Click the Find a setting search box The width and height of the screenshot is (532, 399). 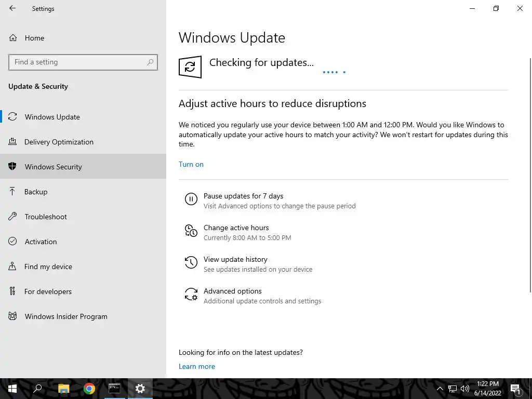click(83, 62)
